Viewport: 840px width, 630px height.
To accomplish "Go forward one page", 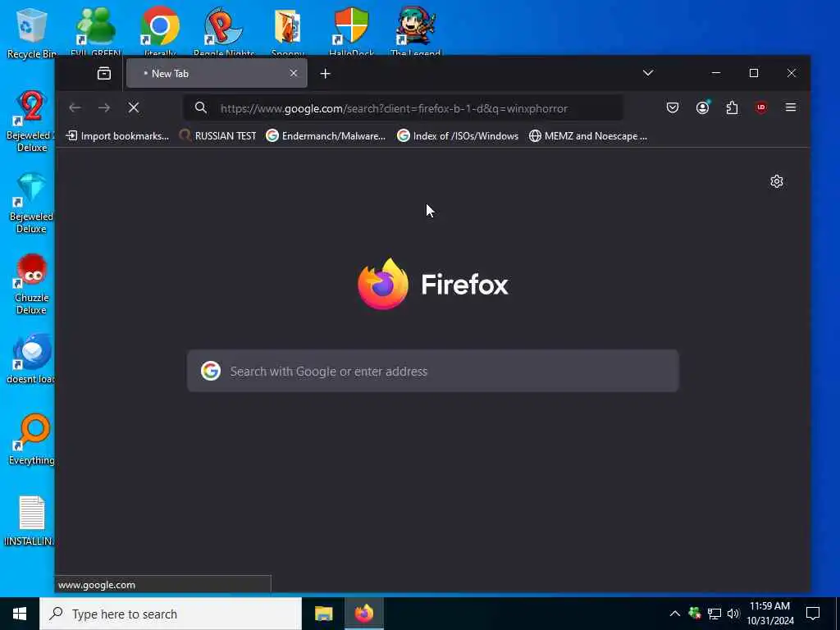I will tap(104, 107).
